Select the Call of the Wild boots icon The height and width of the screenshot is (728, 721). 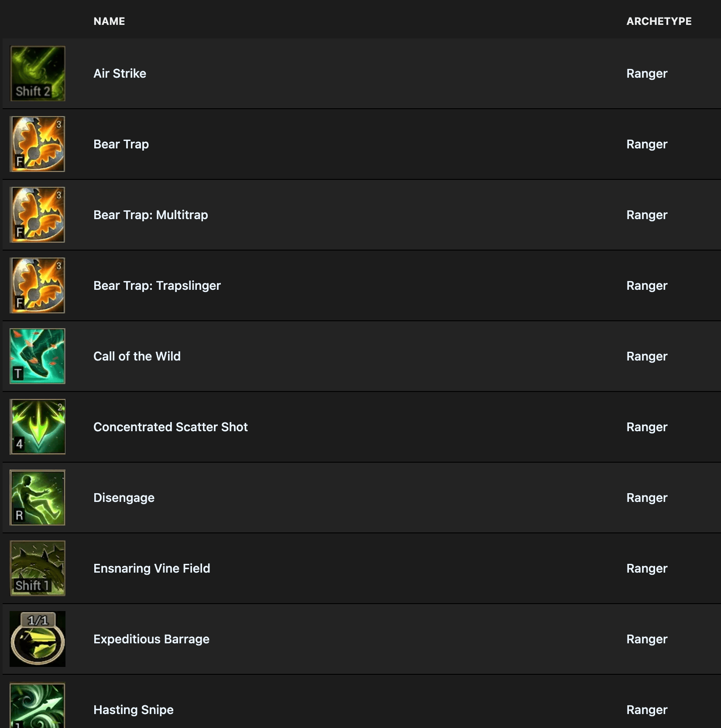pyautogui.click(x=37, y=356)
